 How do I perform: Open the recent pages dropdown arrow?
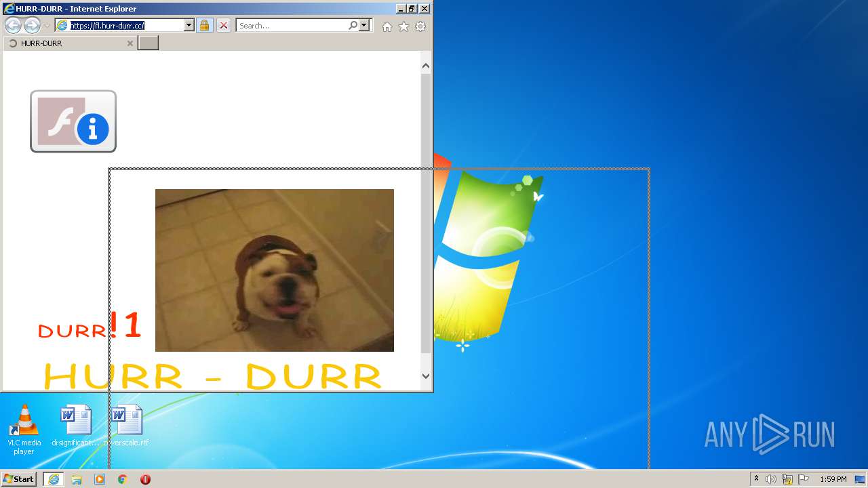click(x=47, y=26)
